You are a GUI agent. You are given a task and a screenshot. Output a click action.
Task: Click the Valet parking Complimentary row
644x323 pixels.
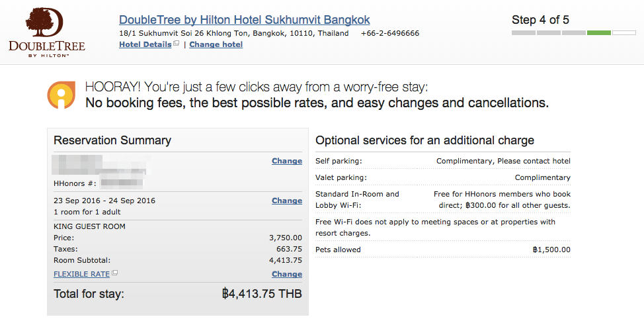coord(443,177)
